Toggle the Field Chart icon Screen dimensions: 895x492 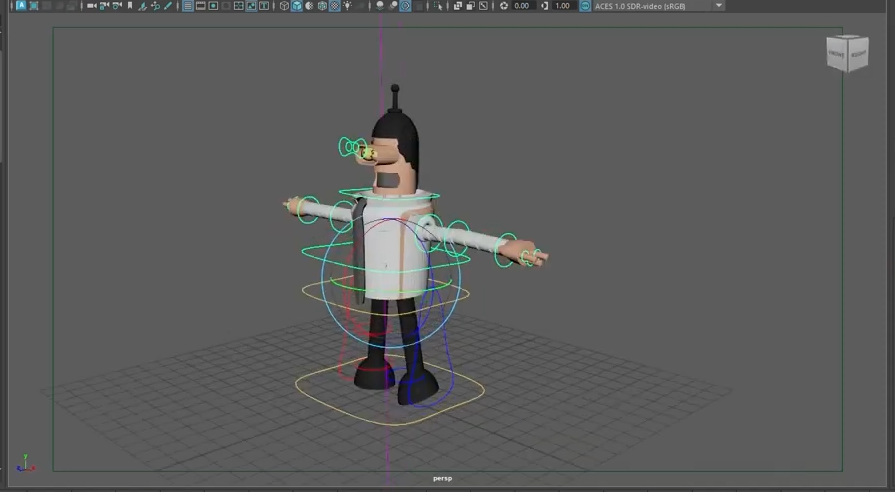[x=239, y=6]
